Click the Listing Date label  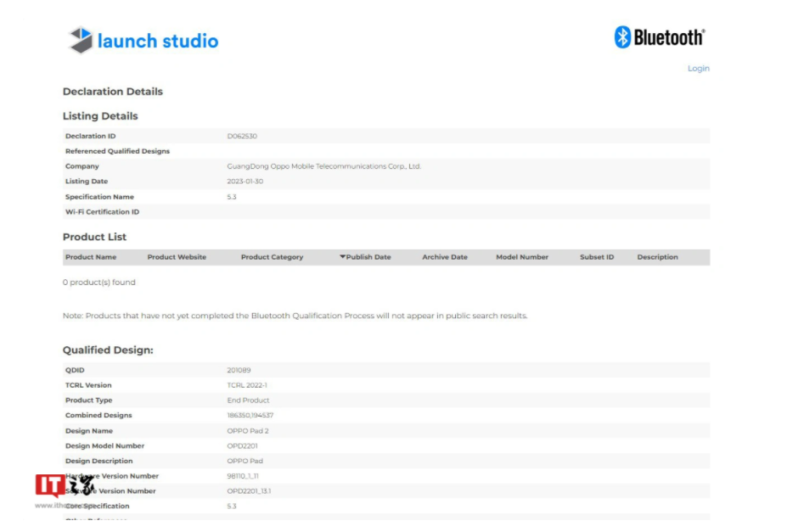87,181
